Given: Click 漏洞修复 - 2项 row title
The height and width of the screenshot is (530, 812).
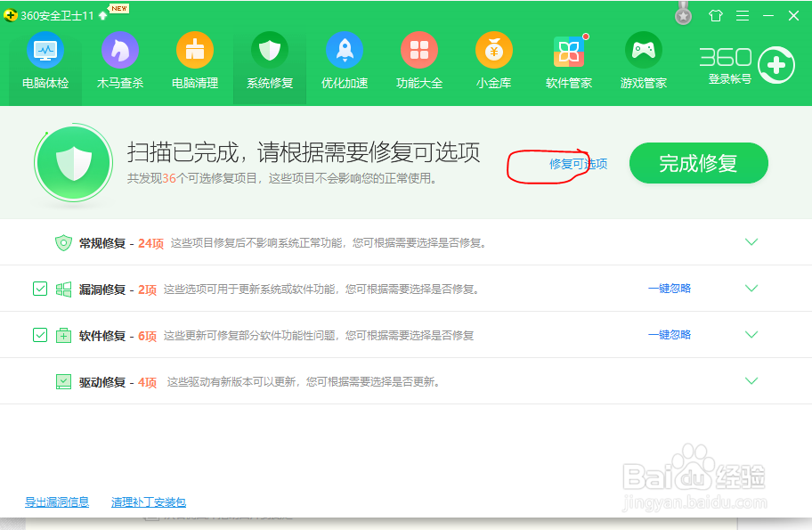Looking at the screenshot, I should 118,289.
